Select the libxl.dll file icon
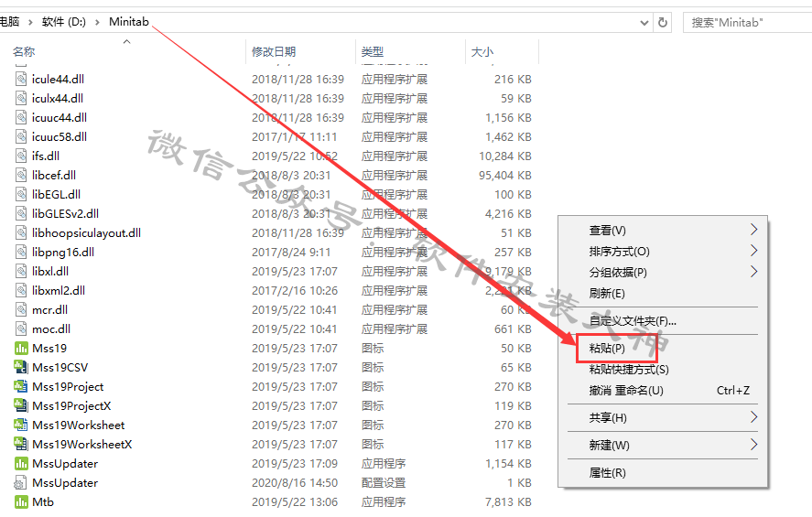This screenshot has width=812, height=517. (21, 271)
